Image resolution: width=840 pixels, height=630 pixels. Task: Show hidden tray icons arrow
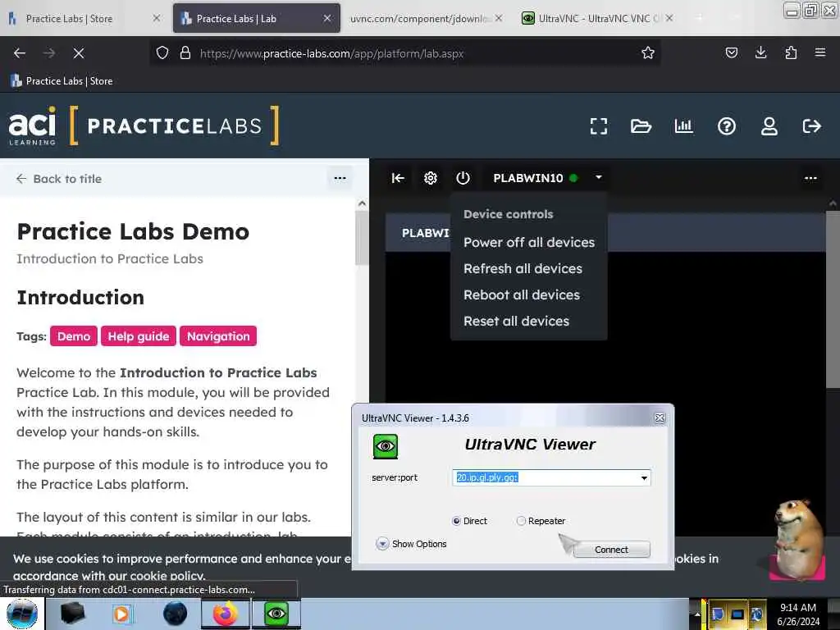697,614
